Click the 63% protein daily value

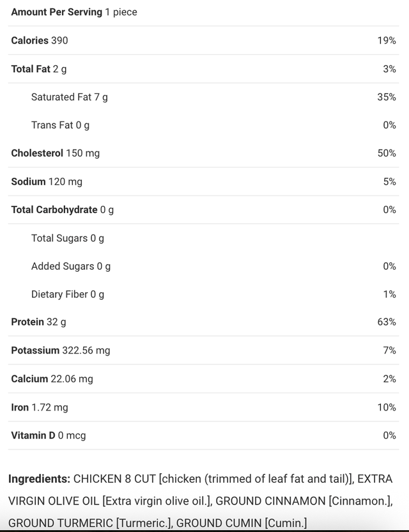pyautogui.click(x=387, y=322)
